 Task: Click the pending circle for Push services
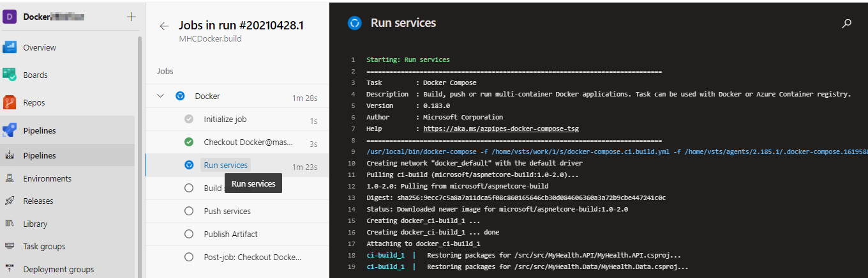click(189, 211)
